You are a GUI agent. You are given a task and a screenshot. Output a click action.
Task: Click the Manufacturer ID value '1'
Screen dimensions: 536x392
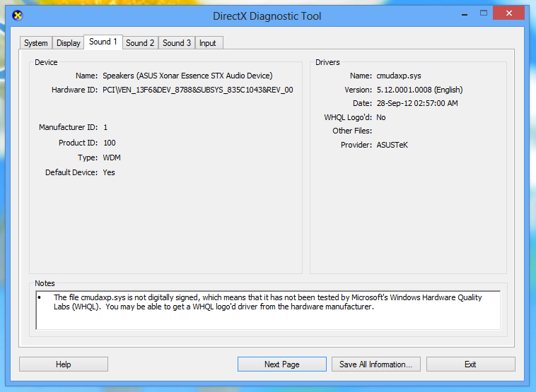[x=105, y=127]
